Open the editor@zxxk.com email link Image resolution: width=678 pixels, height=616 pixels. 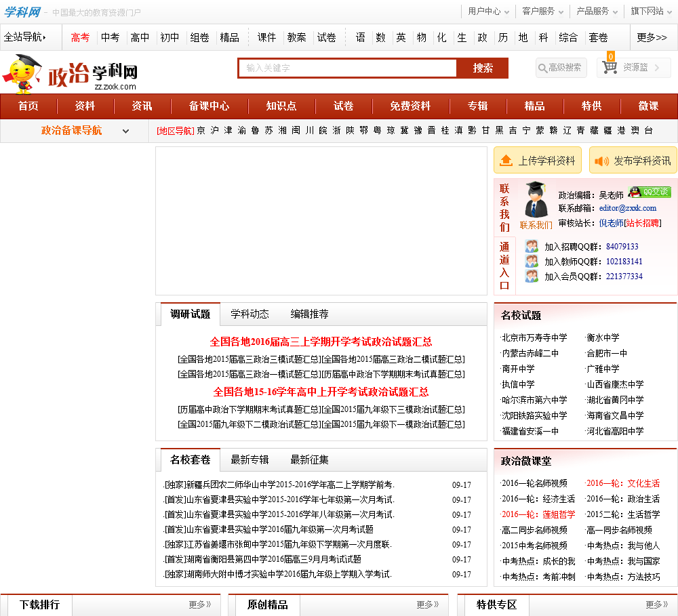[x=627, y=208]
